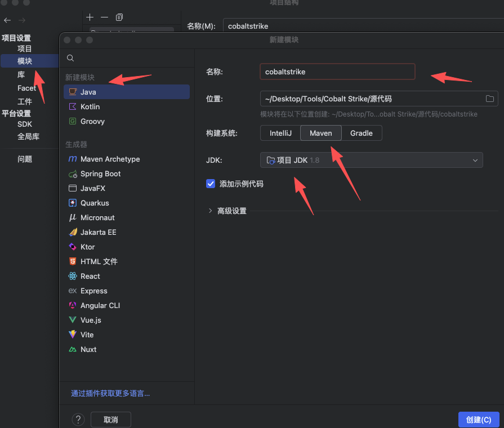Viewport: 504px width, 428px height.
Task: Toggle the 添加示例代码 checkbox
Action: pyautogui.click(x=211, y=184)
